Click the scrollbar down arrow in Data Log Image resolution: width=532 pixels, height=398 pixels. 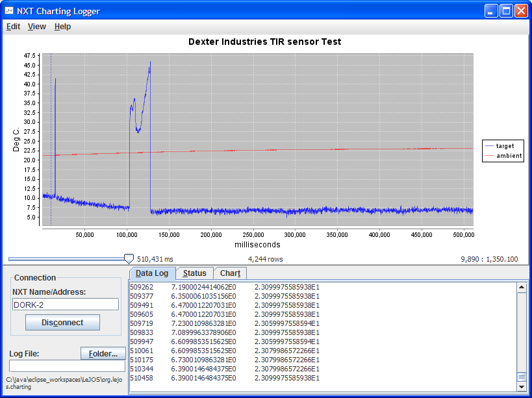(x=522, y=386)
